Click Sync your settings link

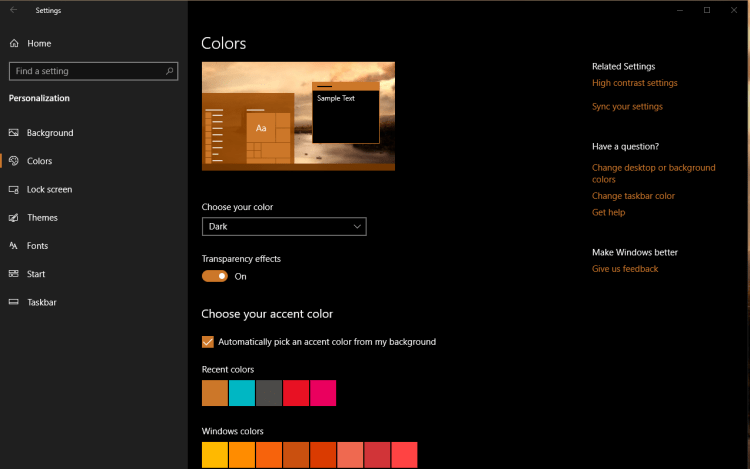click(x=627, y=106)
